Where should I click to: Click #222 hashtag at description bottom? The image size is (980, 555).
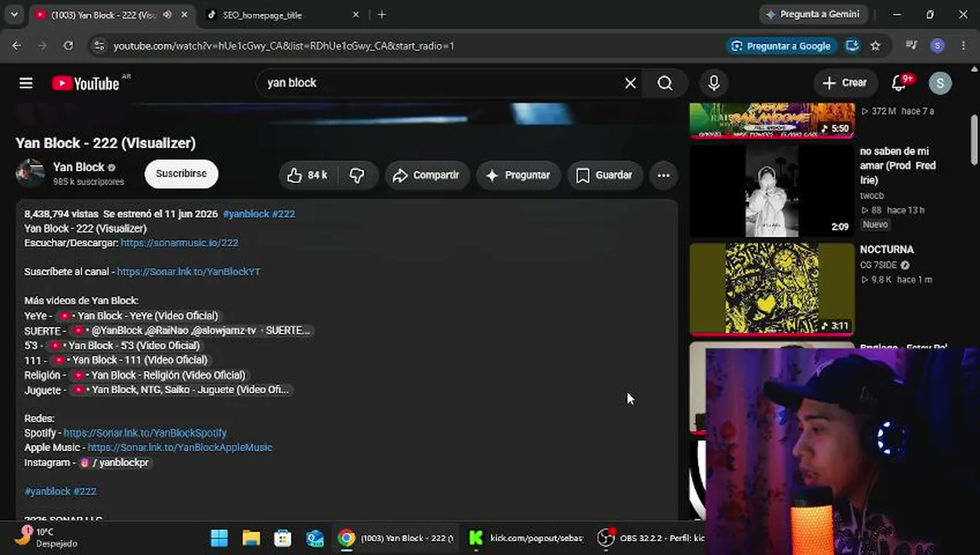[85, 492]
